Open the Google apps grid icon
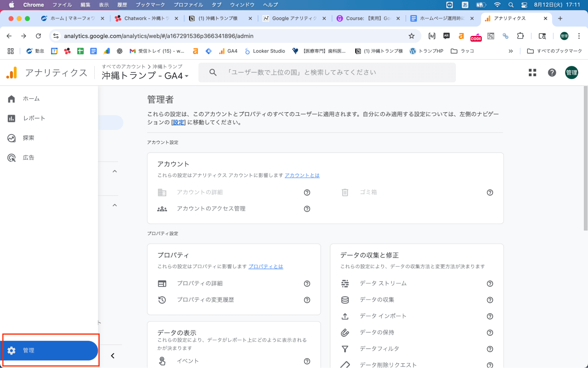Viewport: 588px width, 368px height. (x=532, y=72)
